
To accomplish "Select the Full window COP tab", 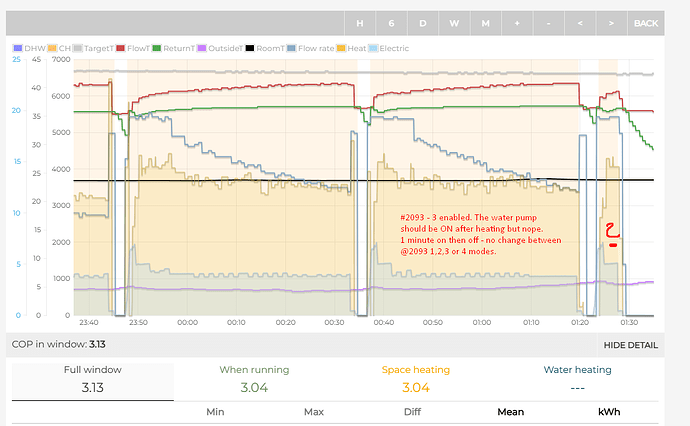I will click(92, 380).
